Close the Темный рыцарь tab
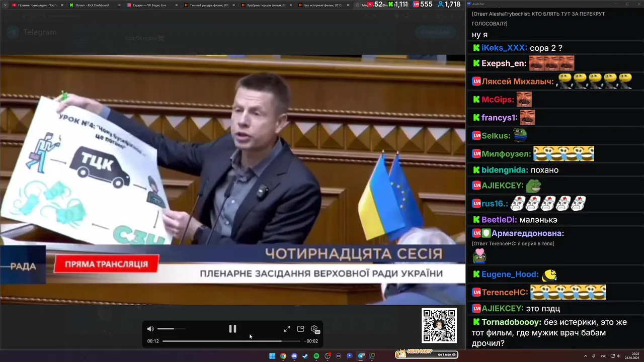Image resolution: width=644 pixels, height=362 pixels. tap(233, 5)
